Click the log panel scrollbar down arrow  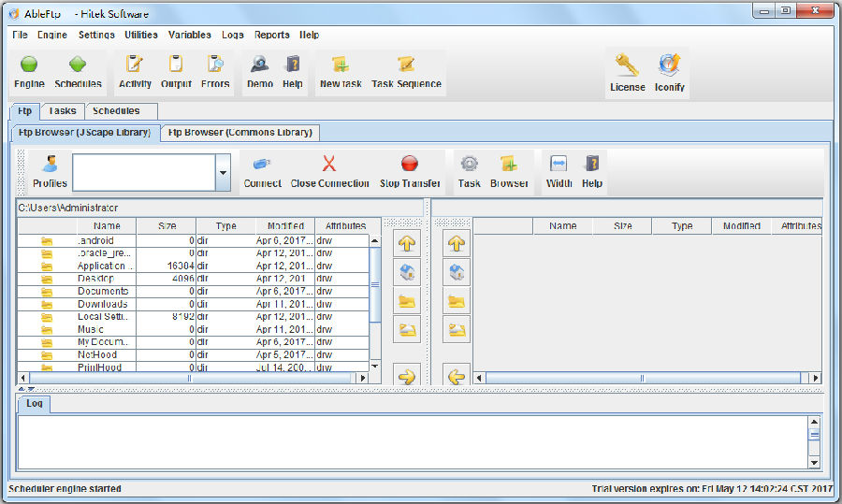[x=814, y=462]
